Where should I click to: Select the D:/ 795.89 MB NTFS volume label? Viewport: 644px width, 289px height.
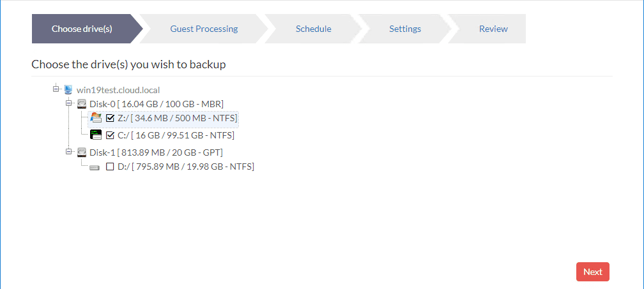pyautogui.click(x=185, y=167)
